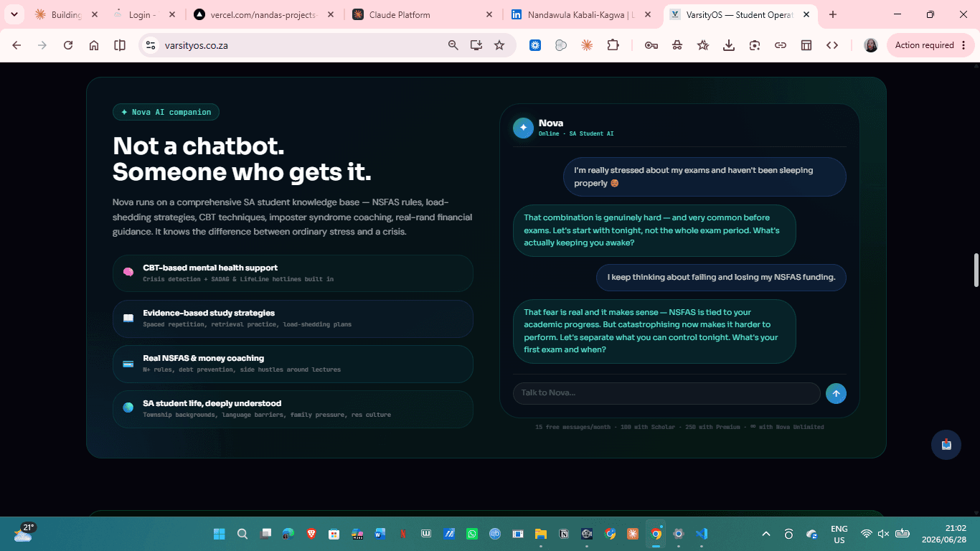Image resolution: width=980 pixels, height=551 pixels.
Task: View site information for varsityos.co.za
Action: [150, 45]
